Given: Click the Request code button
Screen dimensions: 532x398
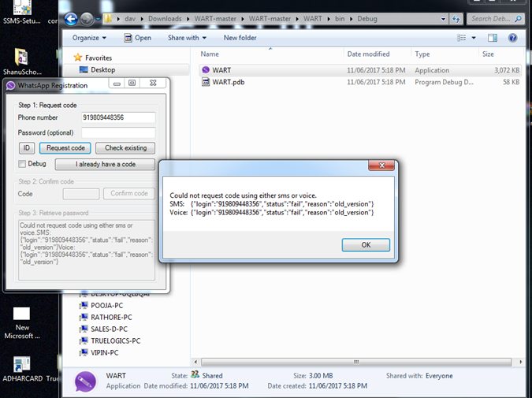Looking at the screenshot, I should (65, 148).
